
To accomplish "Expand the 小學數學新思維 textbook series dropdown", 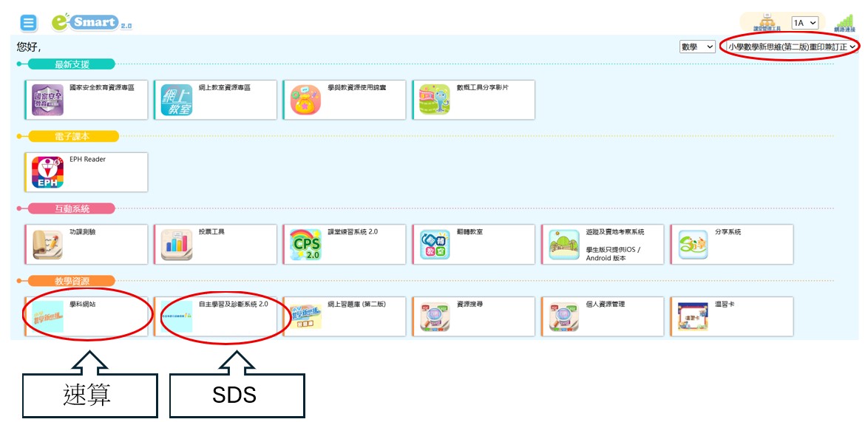I will (x=791, y=47).
